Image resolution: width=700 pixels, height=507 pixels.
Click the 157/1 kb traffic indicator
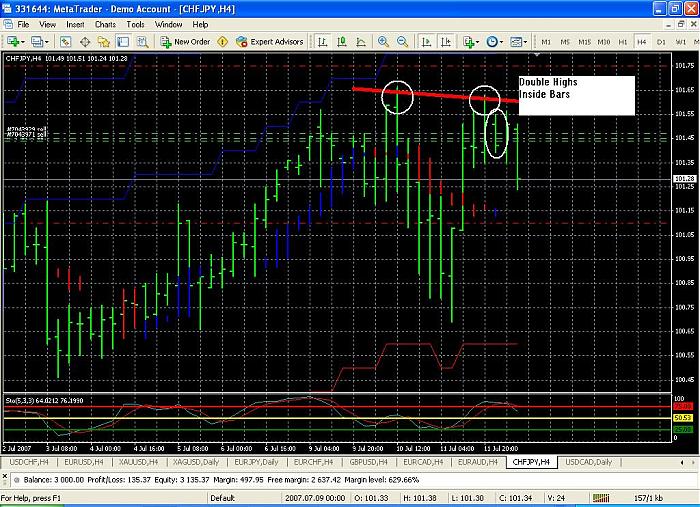[648, 498]
